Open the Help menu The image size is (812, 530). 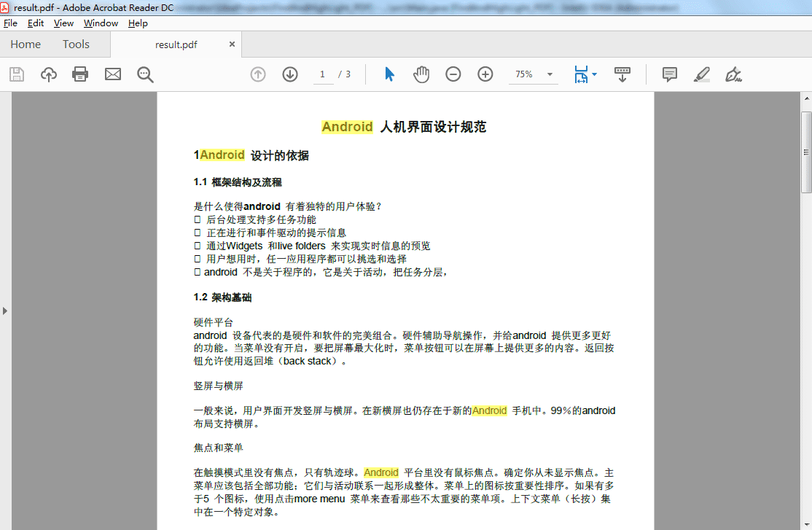(x=138, y=23)
